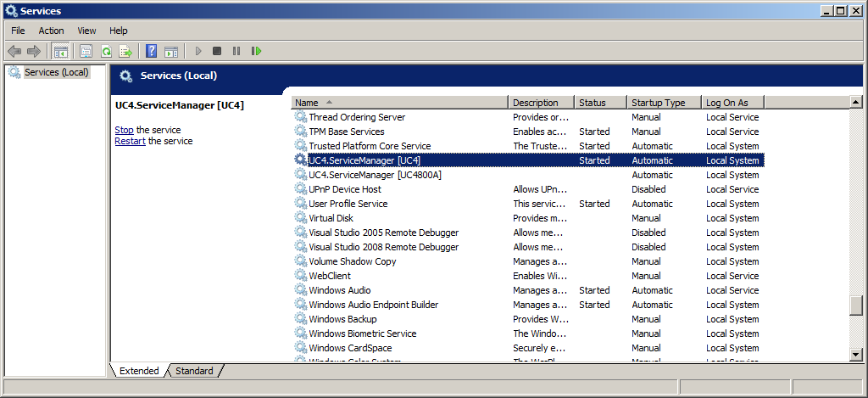Click gear icon of Windows CardSpace
The height and width of the screenshot is (398, 868).
[301, 348]
